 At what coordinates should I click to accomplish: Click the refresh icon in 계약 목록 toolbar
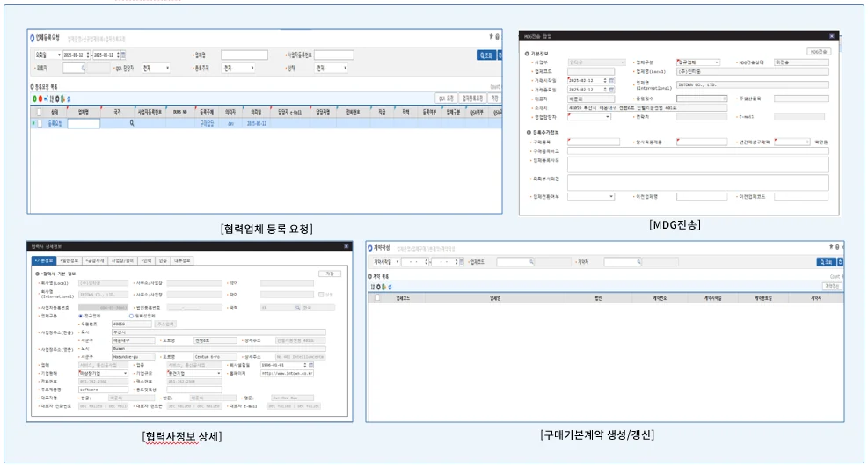(x=390, y=287)
